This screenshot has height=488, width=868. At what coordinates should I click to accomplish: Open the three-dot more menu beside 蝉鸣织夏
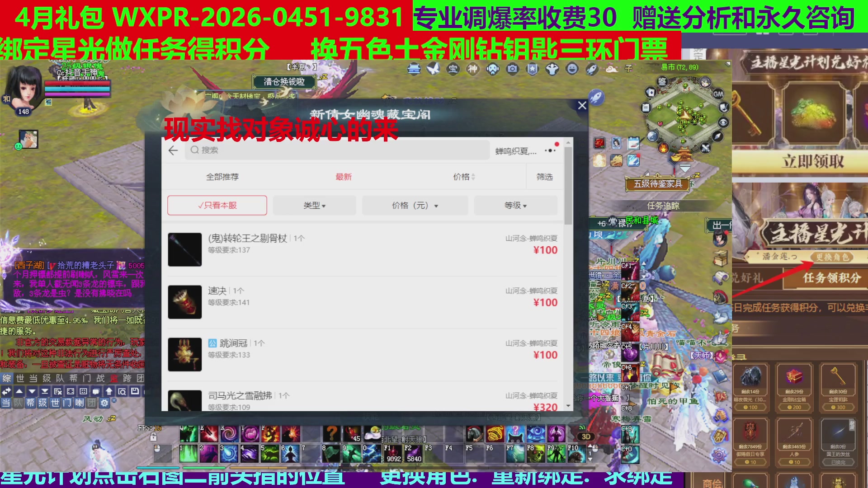pyautogui.click(x=550, y=150)
